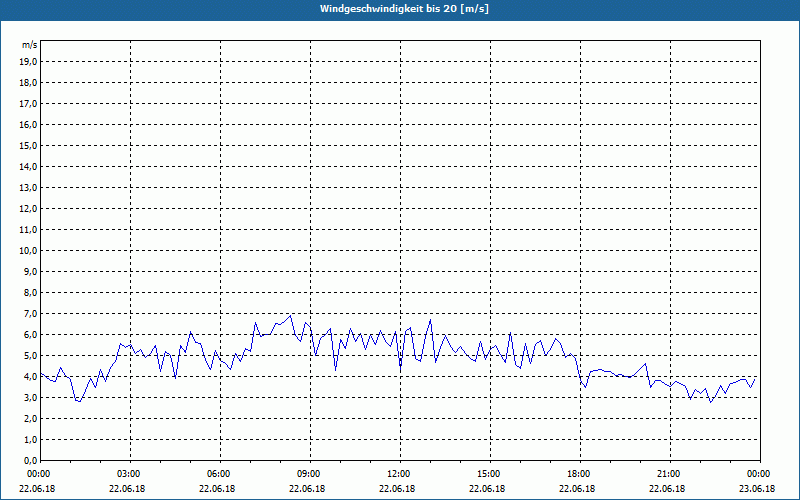The image size is (800, 500).
Task: Pick the '0,0' y-axis value
Action: pos(30,461)
